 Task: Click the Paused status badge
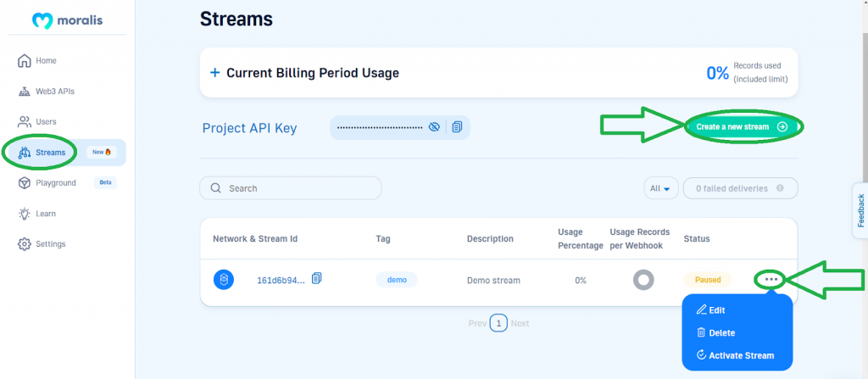pyautogui.click(x=708, y=280)
